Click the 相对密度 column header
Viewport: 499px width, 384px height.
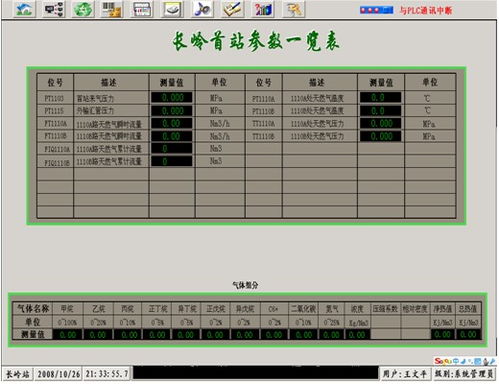[415, 309]
